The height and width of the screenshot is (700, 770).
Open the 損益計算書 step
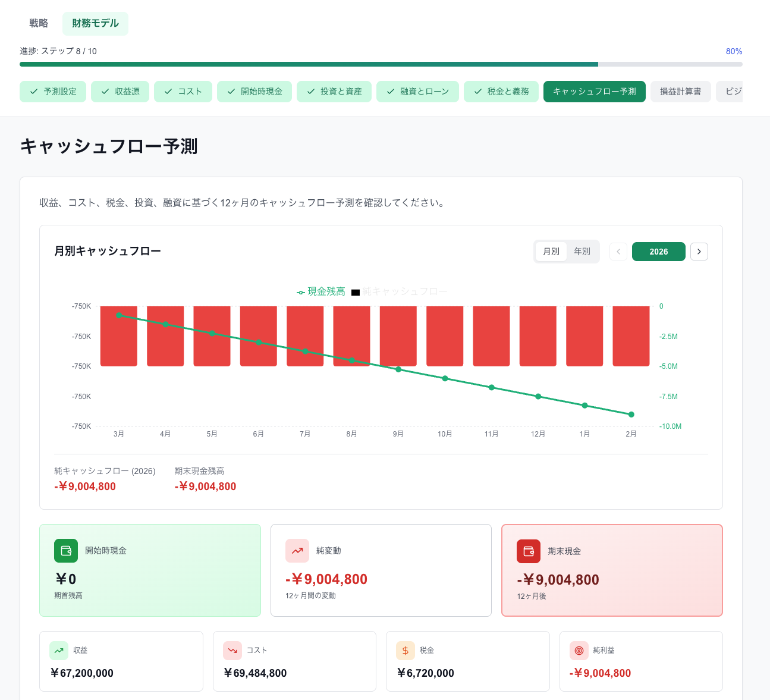(x=681, y=92)
